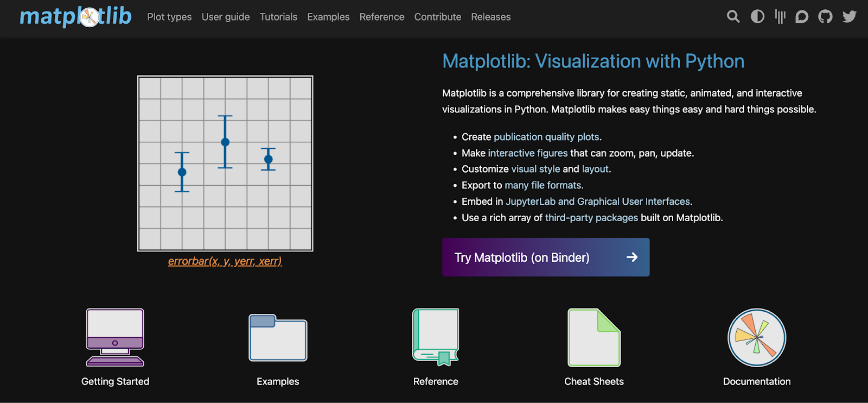This screenshot has width=868, height=403.
Task: Open the publication quality plots link
Action: click(546, 137)
